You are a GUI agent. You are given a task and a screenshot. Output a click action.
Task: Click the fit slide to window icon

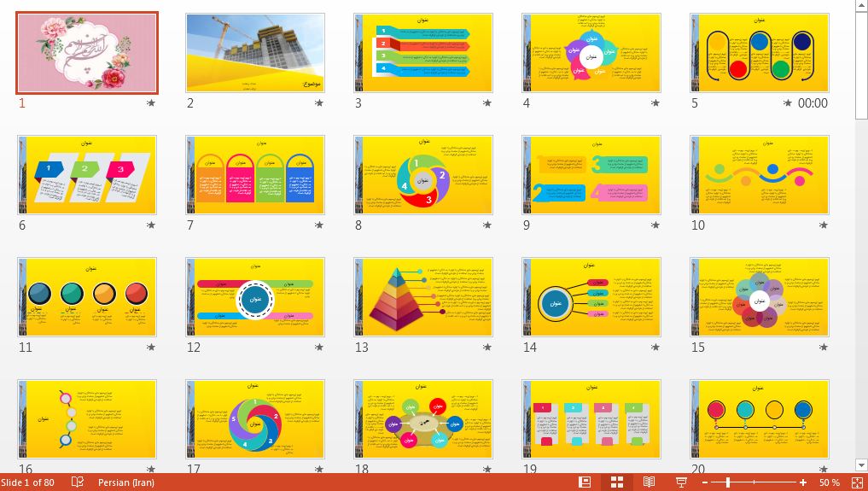click(x=856, y=482)
